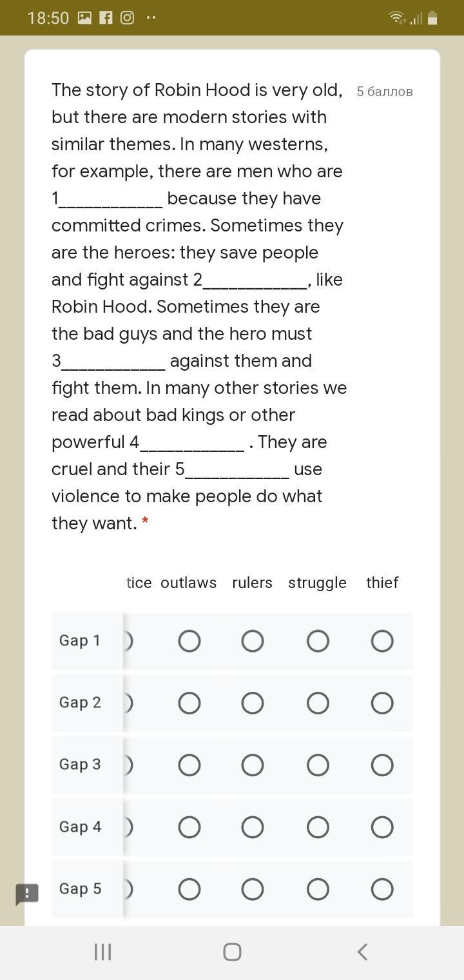This screenshot has height=980, width=464.
Task: Click the struggle column header
Action: [x=317, y=583]
